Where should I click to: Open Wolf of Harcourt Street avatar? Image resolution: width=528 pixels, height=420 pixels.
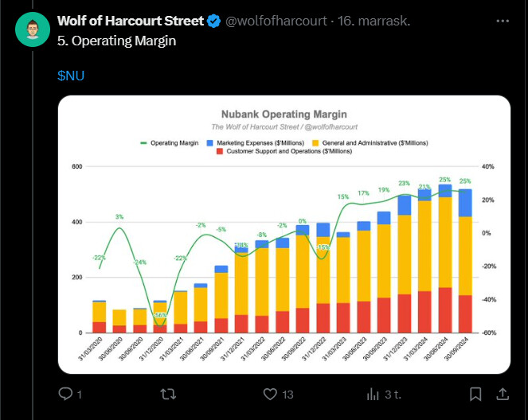[32, 31]
